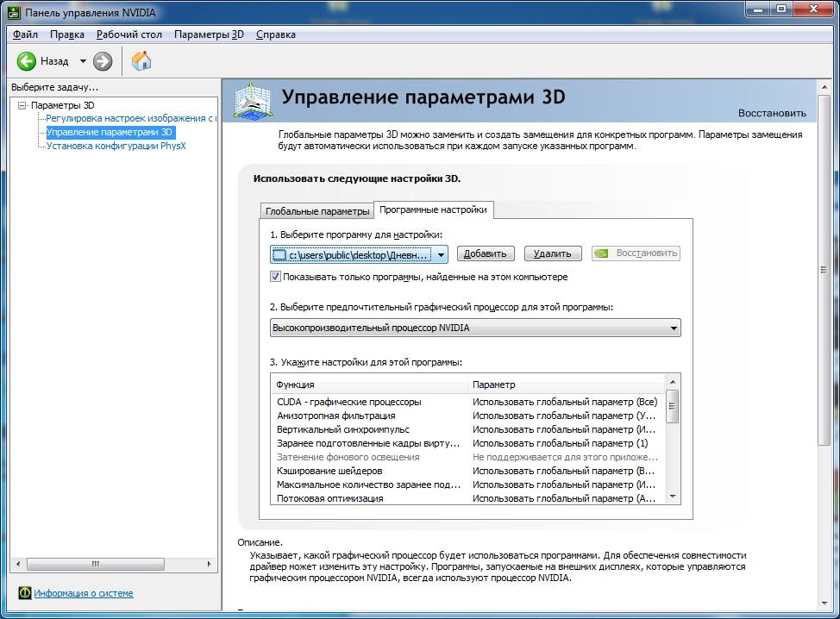
Task: Click the NVIDIA logo on Восстановить button
Action: (x=602, y=253)
